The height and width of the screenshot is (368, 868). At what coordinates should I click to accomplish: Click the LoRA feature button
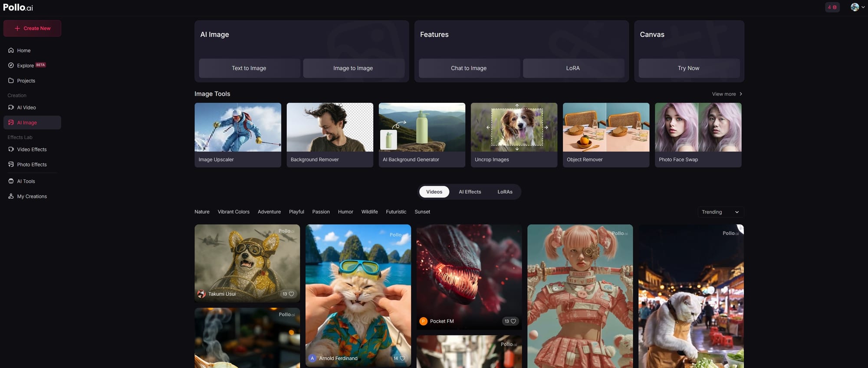tap(573, 68)
